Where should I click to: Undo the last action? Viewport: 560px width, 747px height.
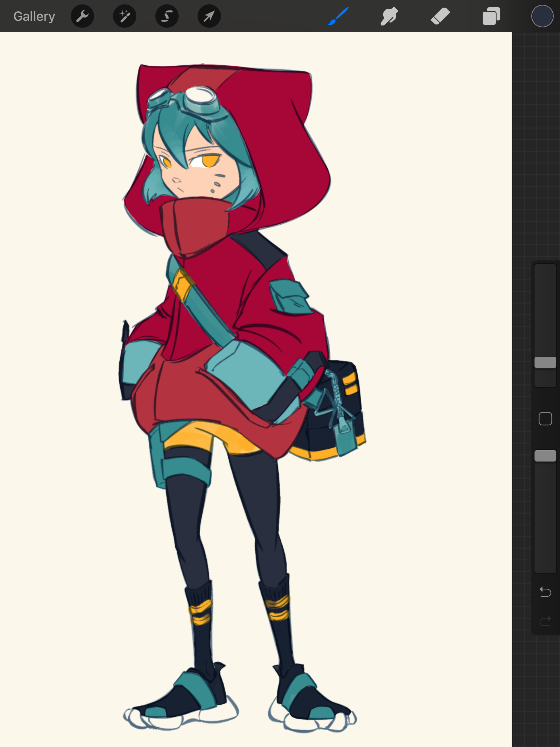[545, 592]
